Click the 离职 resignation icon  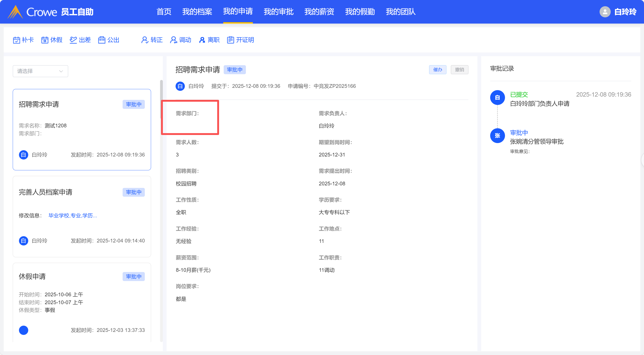pyautogui.click(x=202, y=40)
